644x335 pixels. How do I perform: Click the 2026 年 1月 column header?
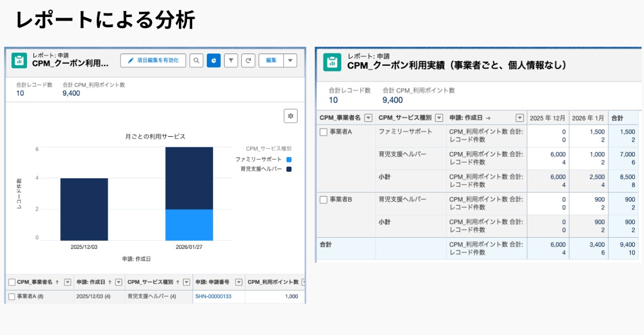pyautogui.click(x=588, y=118)
